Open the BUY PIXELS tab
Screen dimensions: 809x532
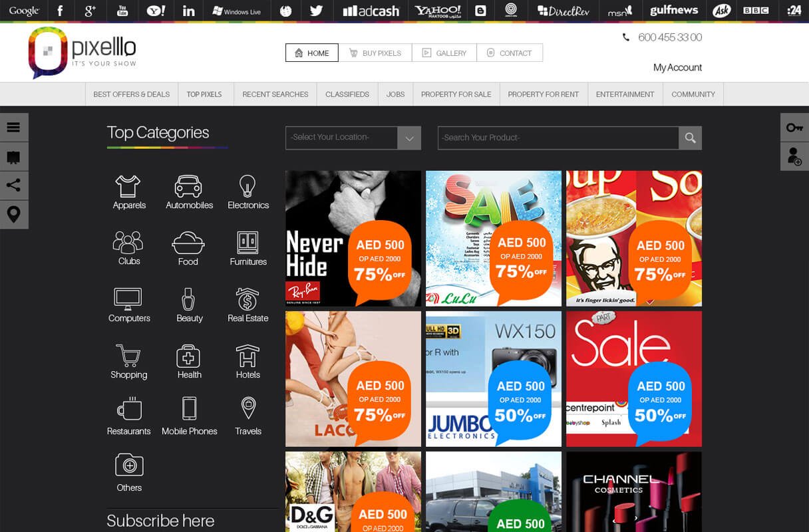(x=377, y=53)
